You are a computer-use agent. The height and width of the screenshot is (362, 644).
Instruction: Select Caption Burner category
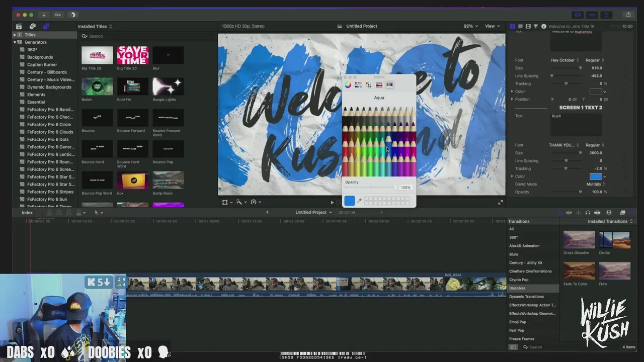[x=42, y=64]
